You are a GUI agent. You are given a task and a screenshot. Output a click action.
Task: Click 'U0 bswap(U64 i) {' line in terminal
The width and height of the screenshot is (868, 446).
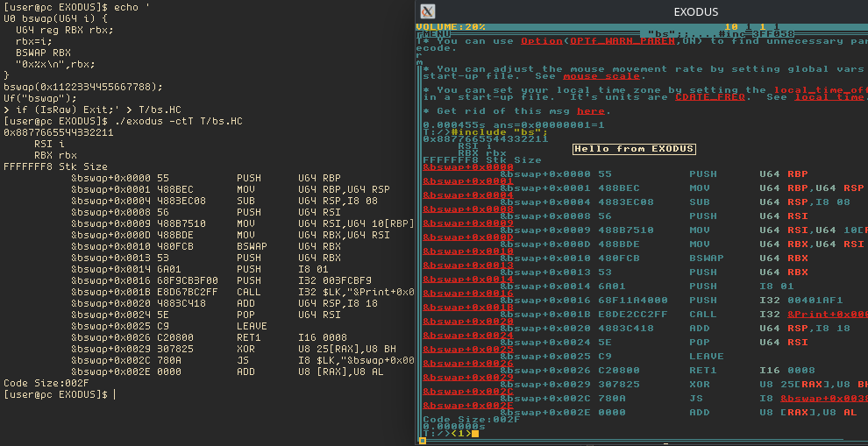[56, 18]
